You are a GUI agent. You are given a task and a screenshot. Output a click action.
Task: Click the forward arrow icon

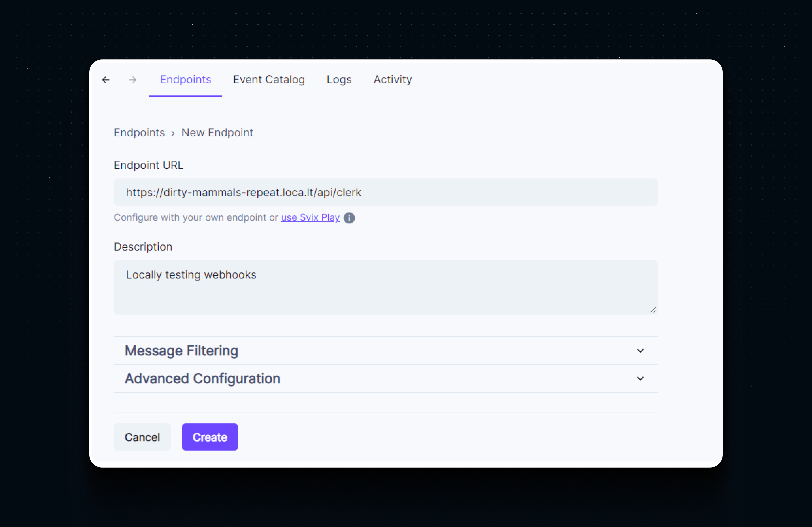[133, 80]
